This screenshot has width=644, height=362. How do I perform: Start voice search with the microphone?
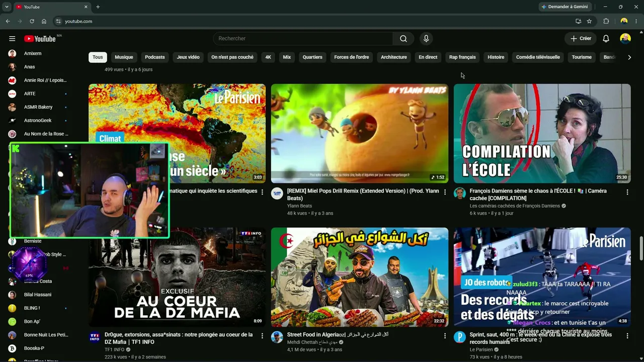(426, 39)
